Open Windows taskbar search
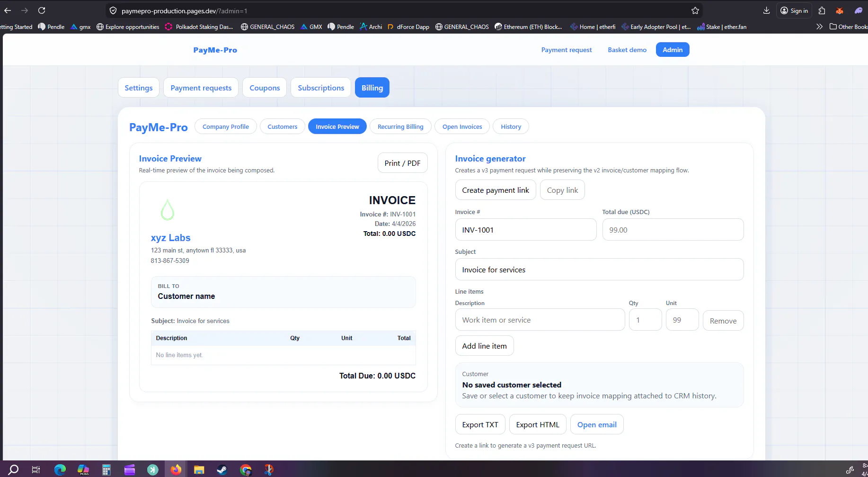The image size is (868, 477). [14, 469]
